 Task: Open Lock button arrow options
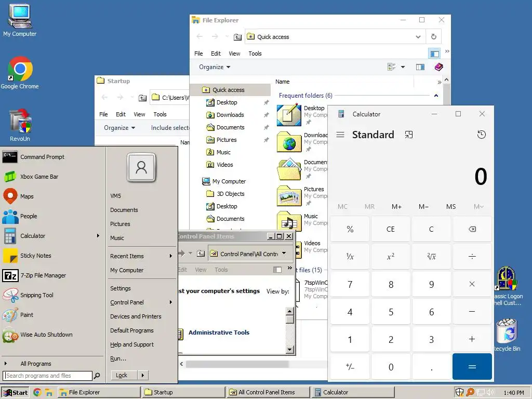point(142,375)
